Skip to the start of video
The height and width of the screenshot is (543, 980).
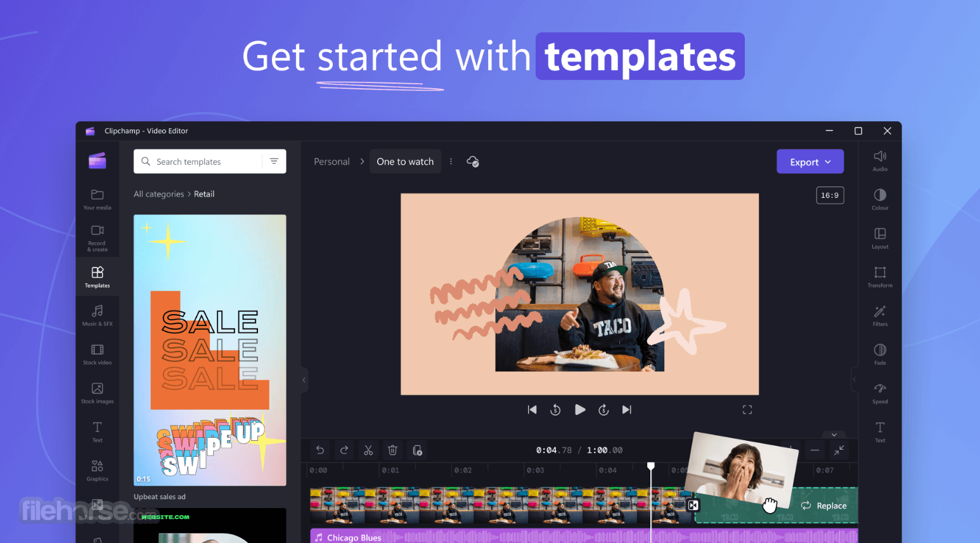click(532, 410)
